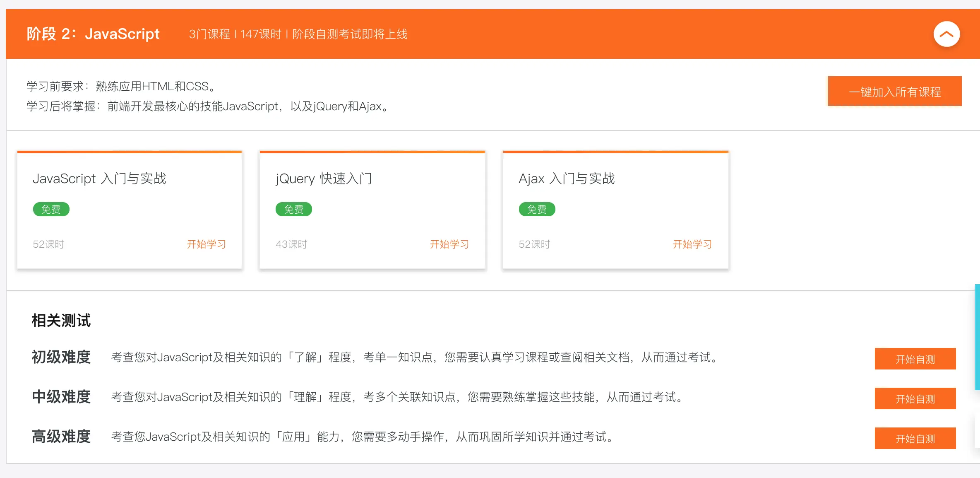Image resolution: width=980 pixels, height=478 pixels.
Task: Open jQuery 快速入门 course title
Action: click(324, 179)
